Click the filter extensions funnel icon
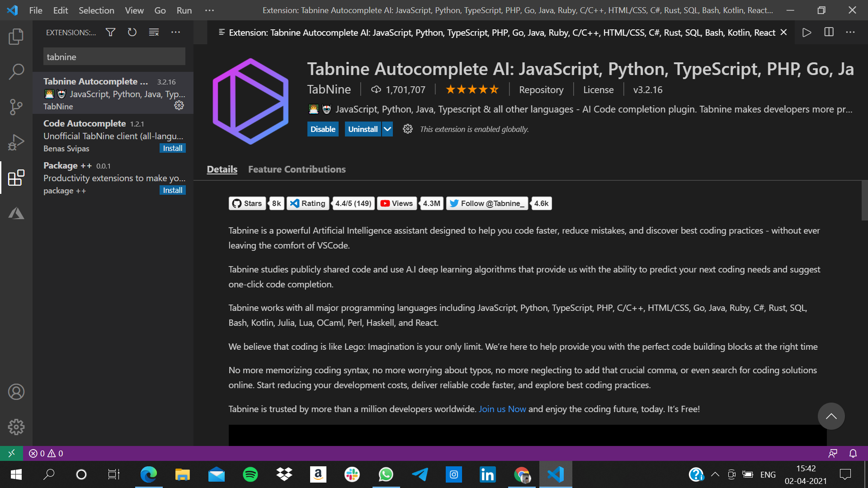Viewport: 868px width, 488px height. click(x=110, y=32)
